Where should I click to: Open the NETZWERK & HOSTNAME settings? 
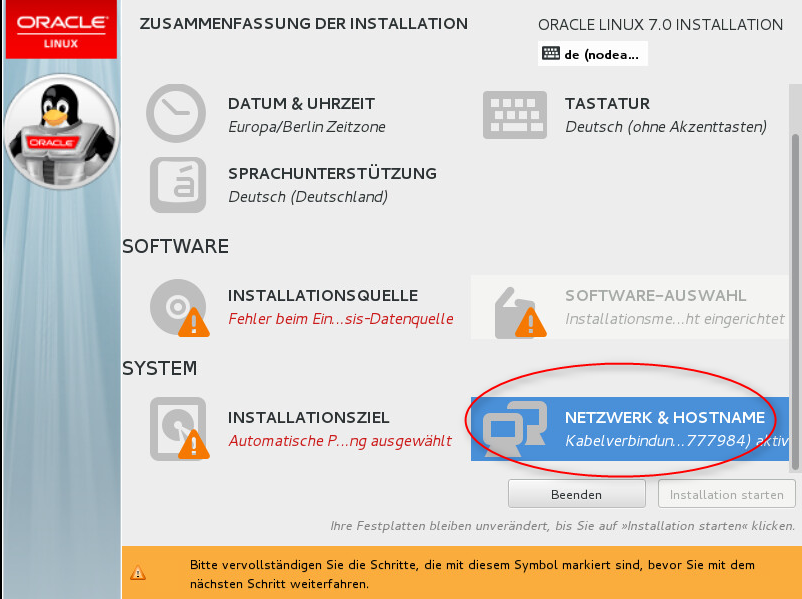coord(630,429)
